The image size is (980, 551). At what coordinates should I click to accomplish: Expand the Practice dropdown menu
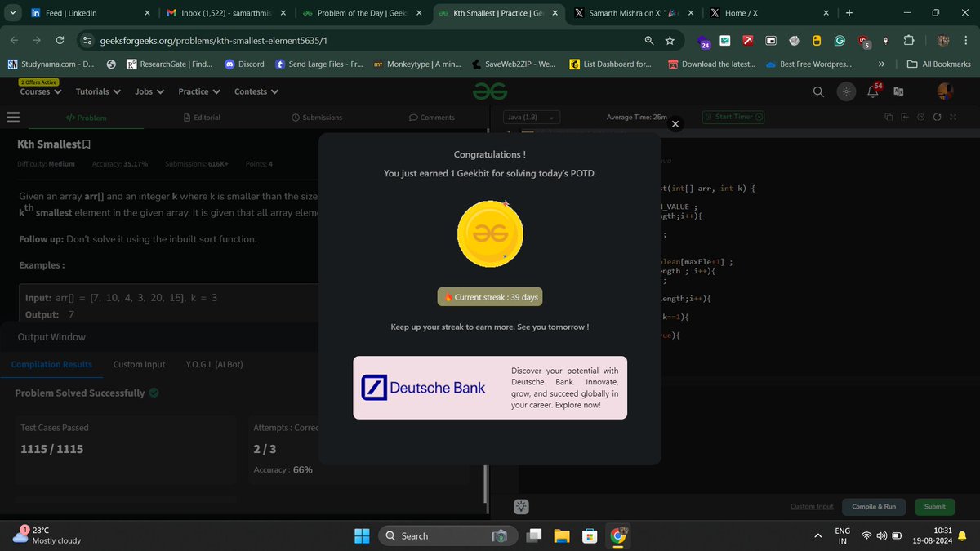(x=199, y=91)
